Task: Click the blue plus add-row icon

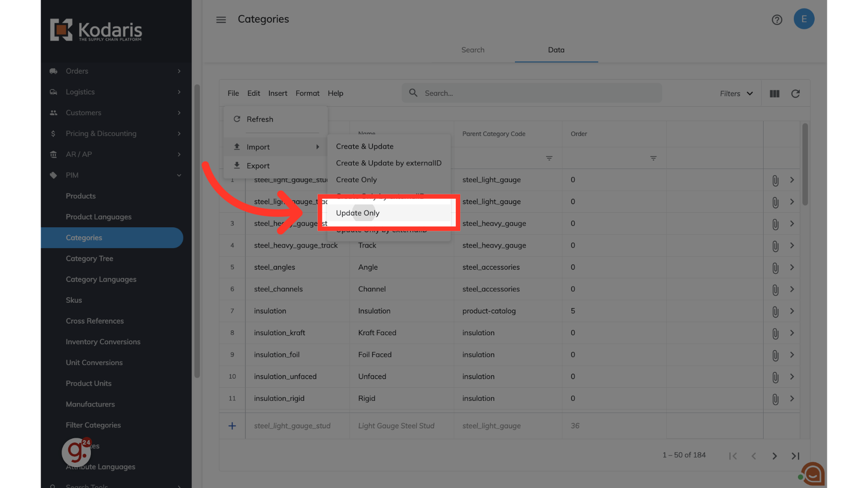Action: tap(232, 426)
